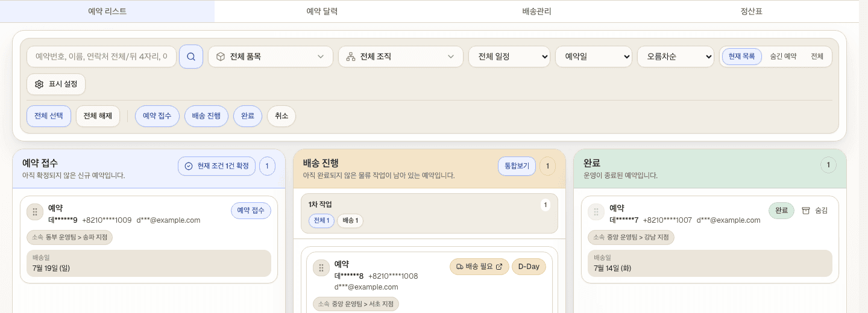Click drag handle of 데******8 card
Image resolution: width=868 pixels, height=313 pixels.
coord(321,268)
